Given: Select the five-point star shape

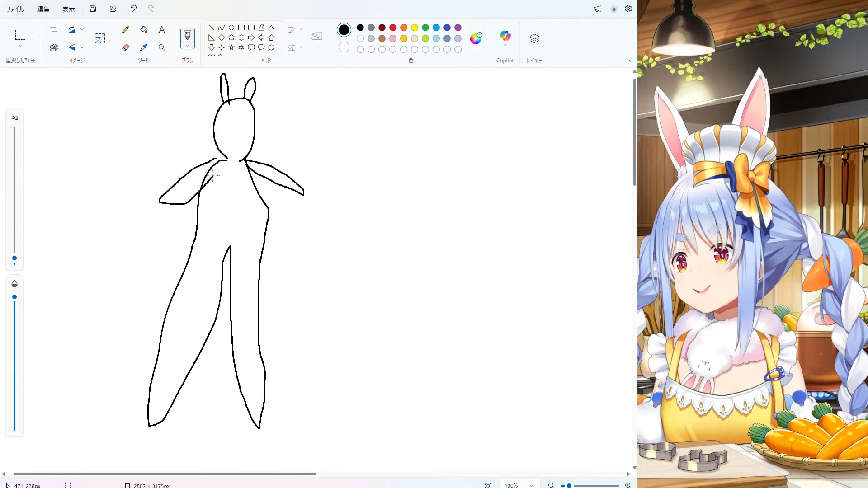Looking at the screenshot, I should pos(231,47).
